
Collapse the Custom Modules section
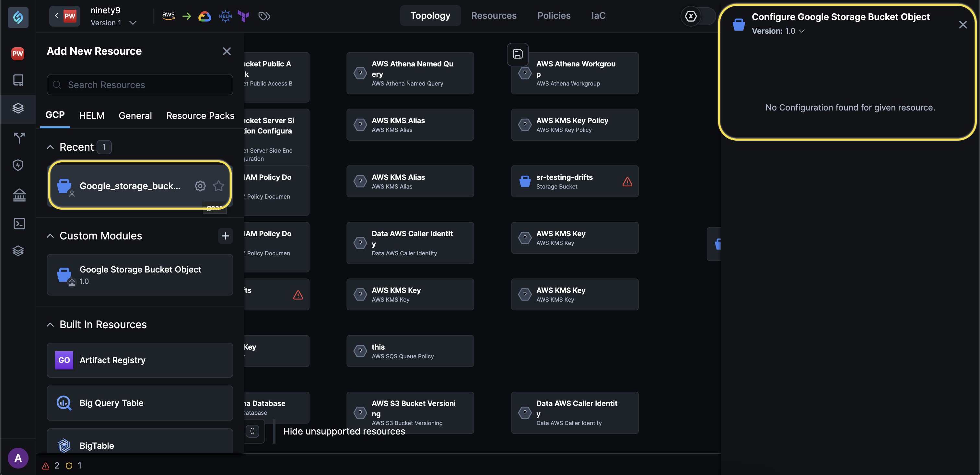(50, 236)
